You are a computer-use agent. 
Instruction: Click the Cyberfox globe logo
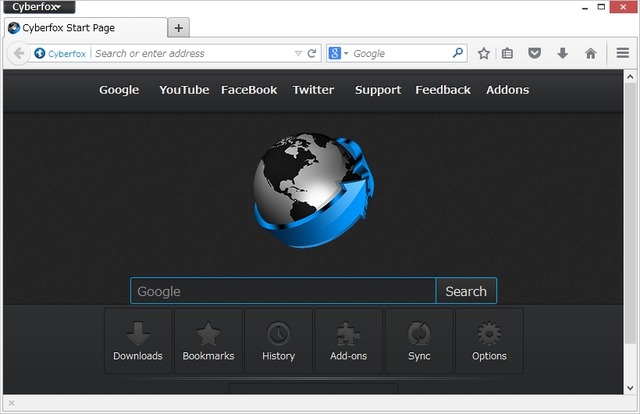coord(313,190)
